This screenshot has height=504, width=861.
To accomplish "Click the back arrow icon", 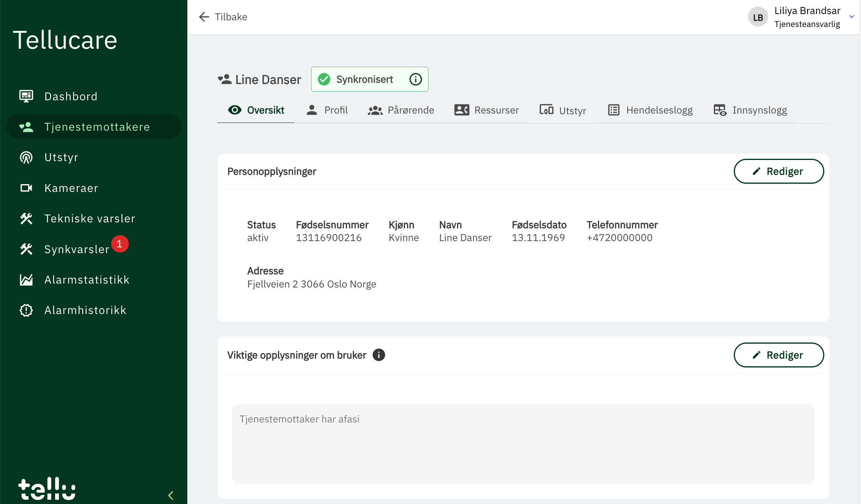I will [204, 17].
